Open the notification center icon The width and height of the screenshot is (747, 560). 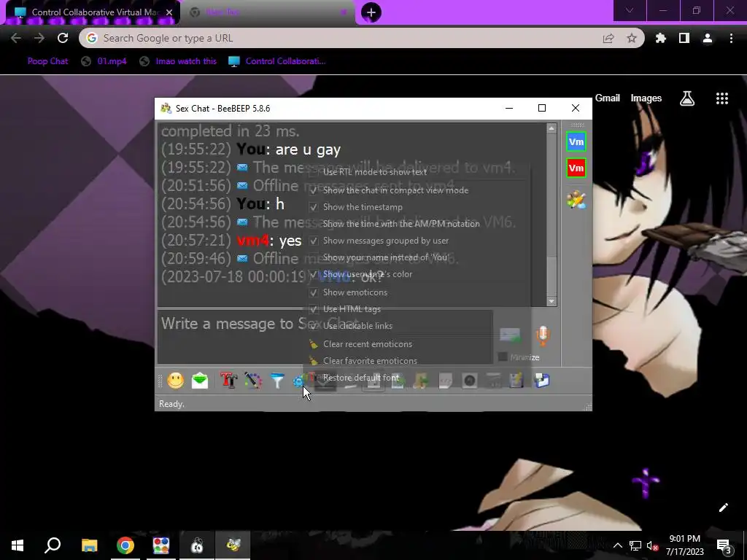pos(724,545)
